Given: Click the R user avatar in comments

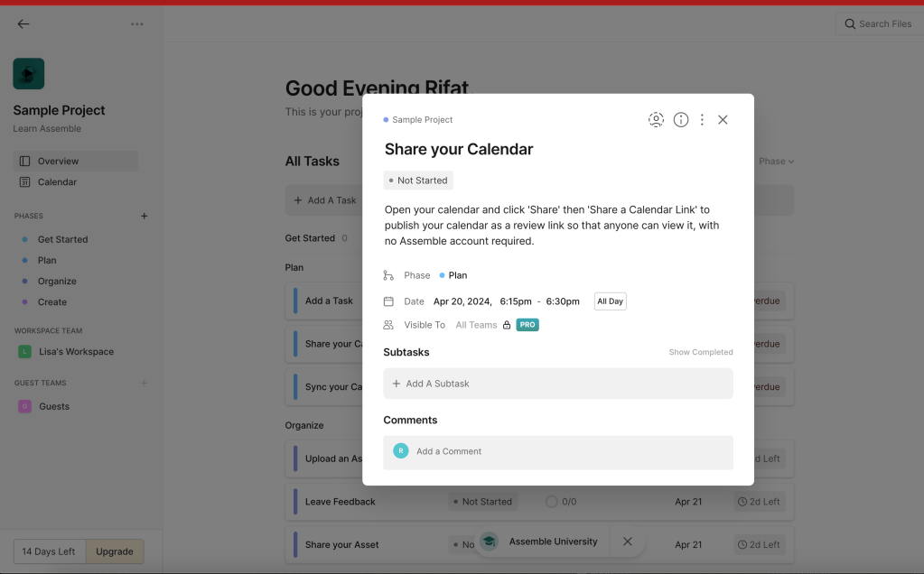Looking at the screenshot, I should click(401, 451).
